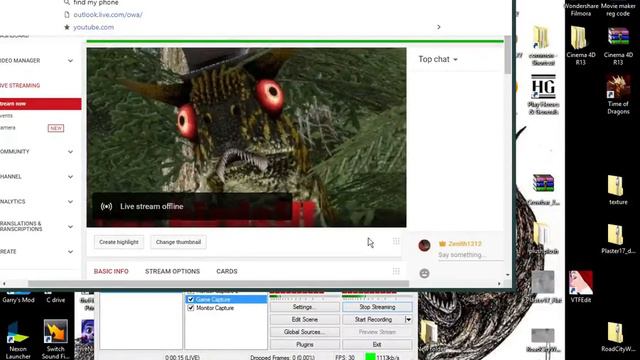Expand the Community sidebar section
The image size is (640, 360).
(70, 152)
